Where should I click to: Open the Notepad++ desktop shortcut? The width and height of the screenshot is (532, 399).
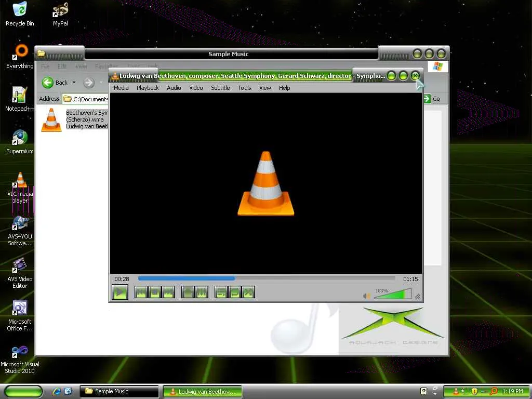tap(20, 99)
